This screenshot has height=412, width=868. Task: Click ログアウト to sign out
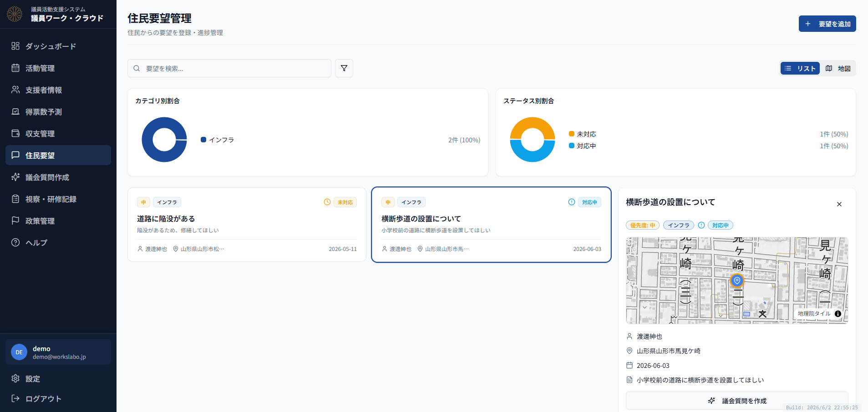[58, 398]
